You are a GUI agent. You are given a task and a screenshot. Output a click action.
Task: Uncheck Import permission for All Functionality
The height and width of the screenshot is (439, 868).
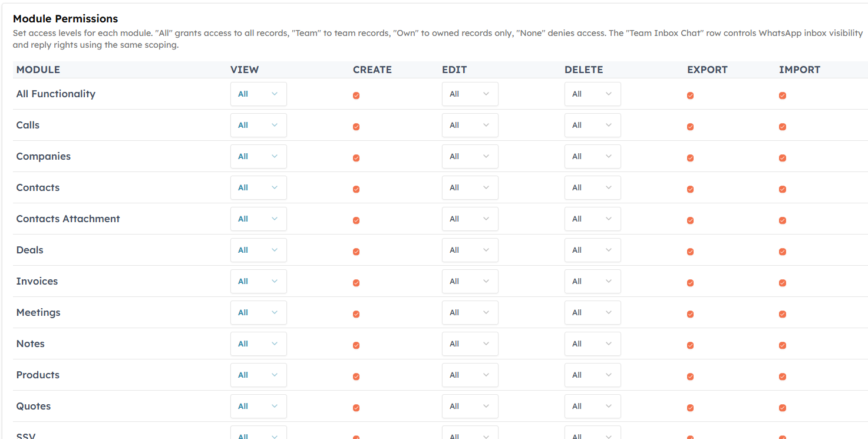click(783, 95)
